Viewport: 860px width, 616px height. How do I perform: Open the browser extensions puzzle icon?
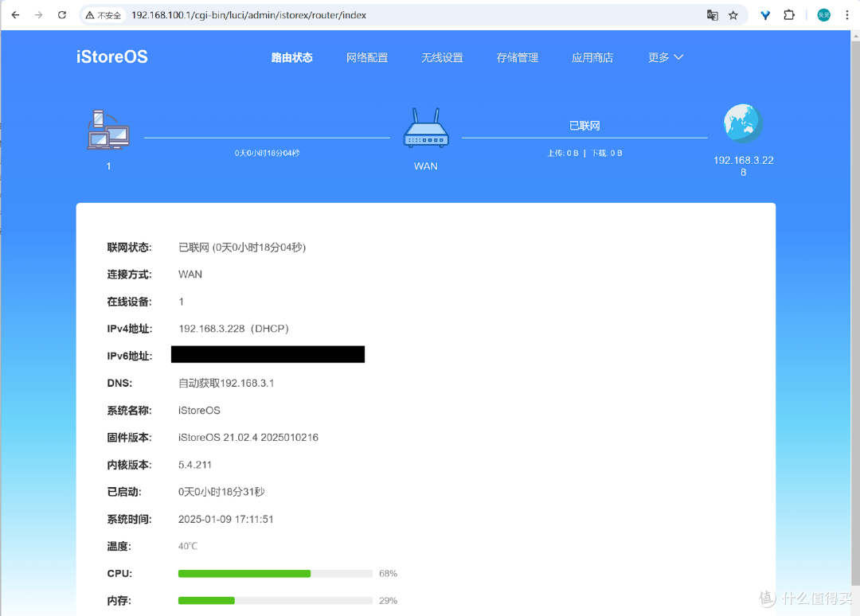[788, 14]
